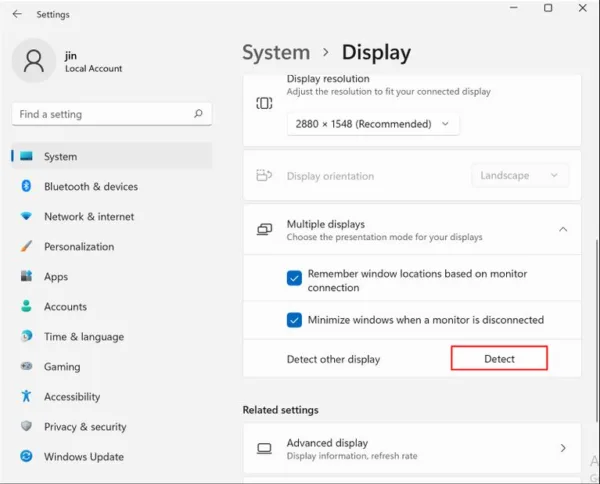Click the System monitor icon in sidebar

pos(26,156)
